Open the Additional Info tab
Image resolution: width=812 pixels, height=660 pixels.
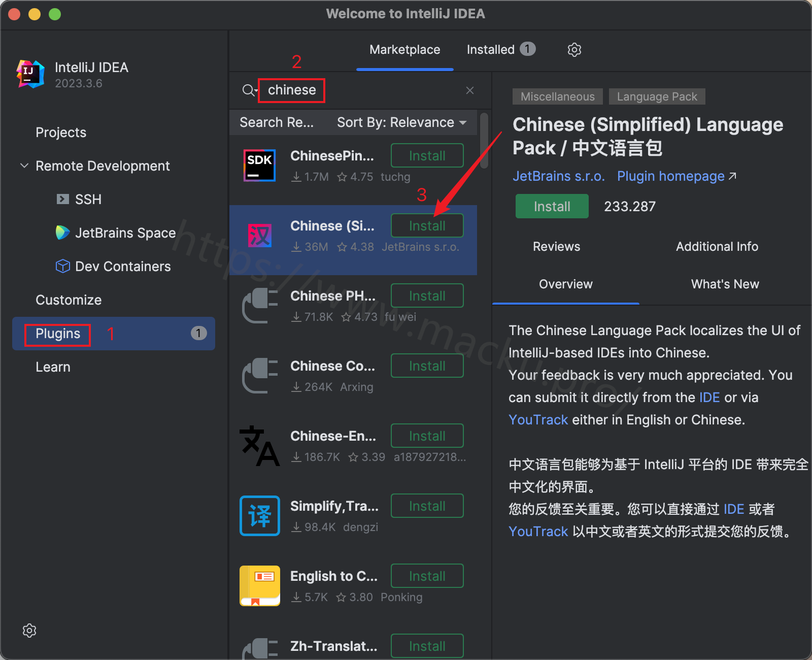[x=717, y=247]
